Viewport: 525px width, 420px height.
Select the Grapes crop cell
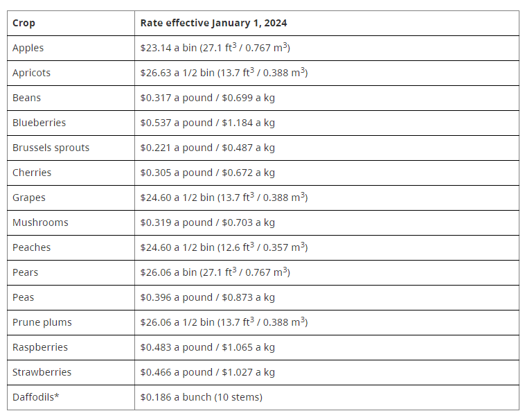click(29, 198)
